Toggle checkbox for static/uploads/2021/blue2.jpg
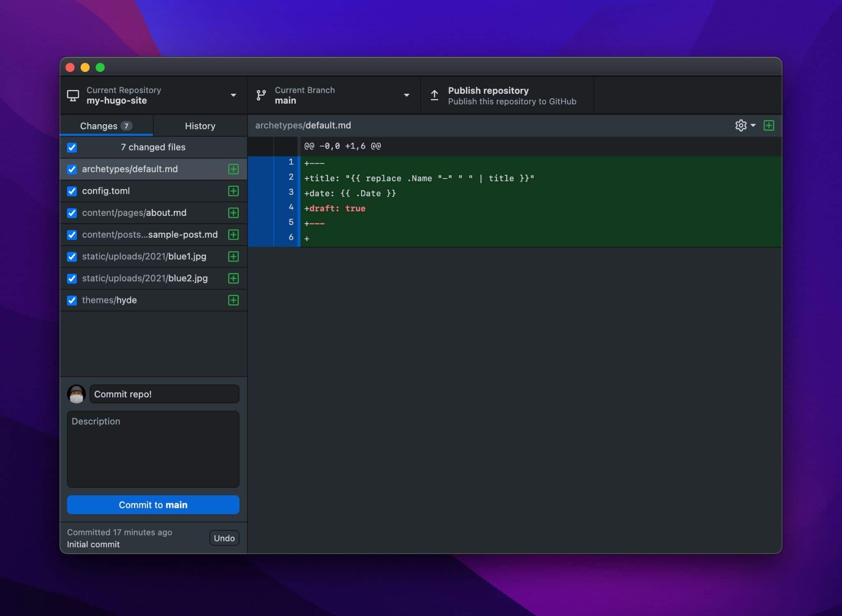 tap(72, 278)
